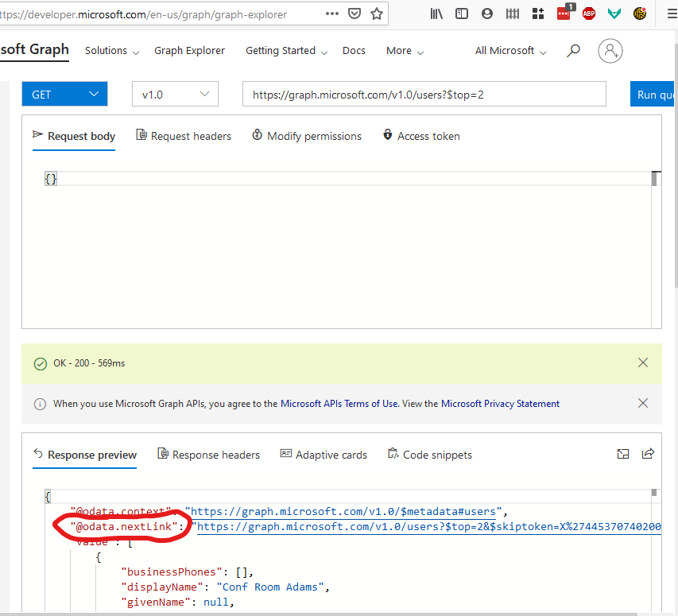Image resolution: width=678 pixels, height=616 pixels.
Task: Open the Microsoft Privacy Statement link
Action: click(500, 404)
